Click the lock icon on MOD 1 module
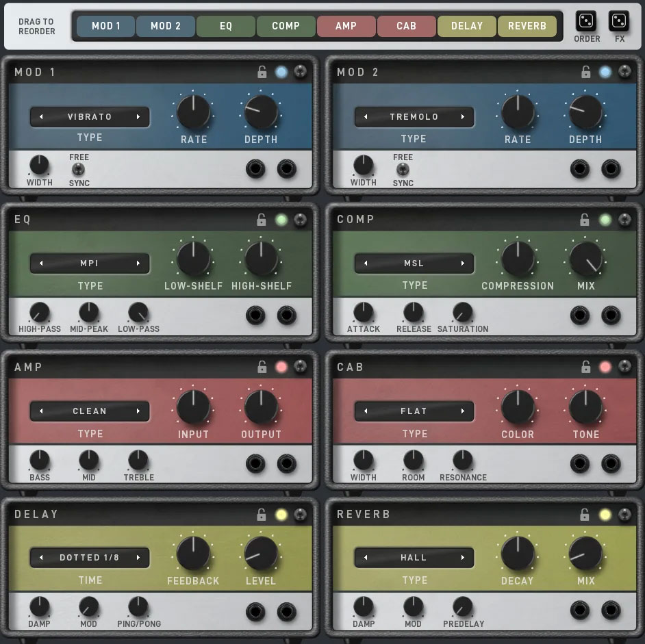The height and width of the screenshot is (644, 645). pyautogui.click(x=262, y=71)
